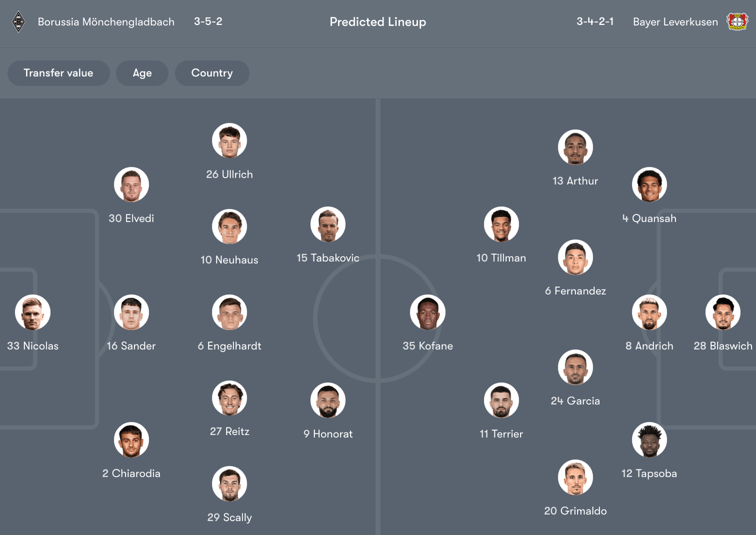This screenshot has width=756, height=535.
Task: Select Chiarodia's lineup thumbnail
Action: [x=131, y=439]
